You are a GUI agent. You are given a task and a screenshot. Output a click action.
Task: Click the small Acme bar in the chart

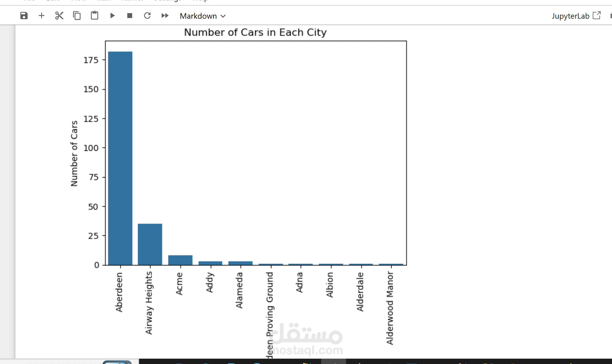[x=180, y=260]
